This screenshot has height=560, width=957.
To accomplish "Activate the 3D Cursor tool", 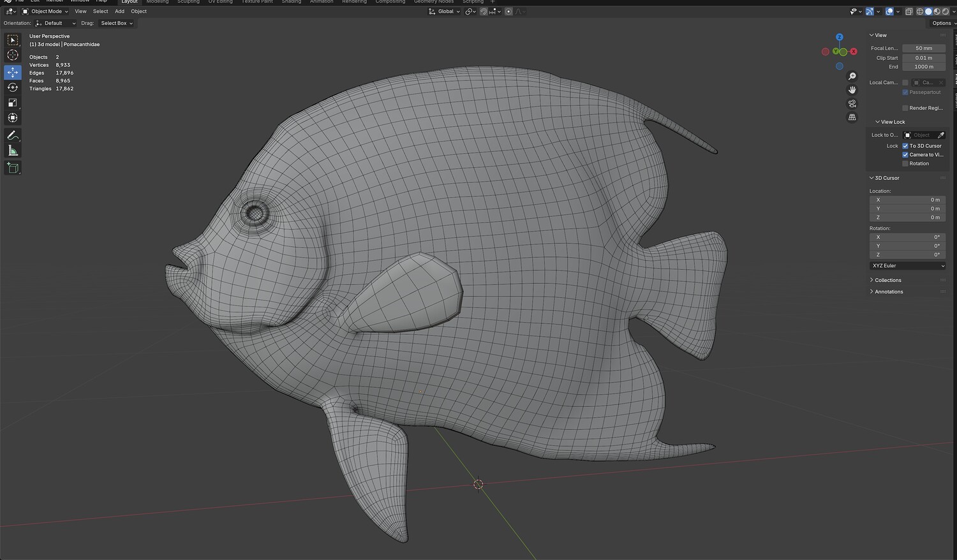I will [x=13, y=55].
